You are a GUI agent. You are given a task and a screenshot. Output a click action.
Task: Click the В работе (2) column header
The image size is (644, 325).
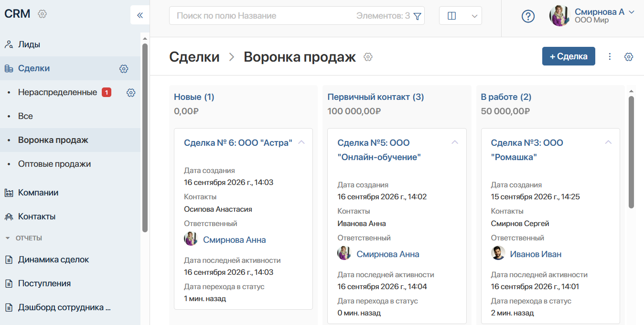[x=506, y=97]
